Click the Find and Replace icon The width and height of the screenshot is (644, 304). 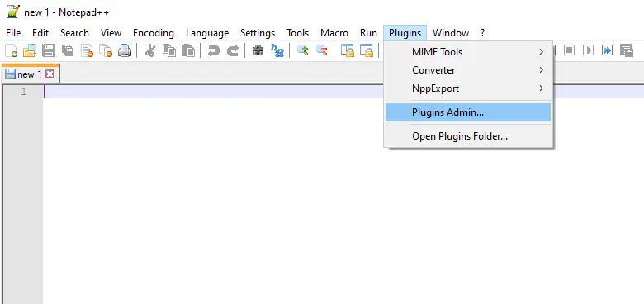pos(277,51)
